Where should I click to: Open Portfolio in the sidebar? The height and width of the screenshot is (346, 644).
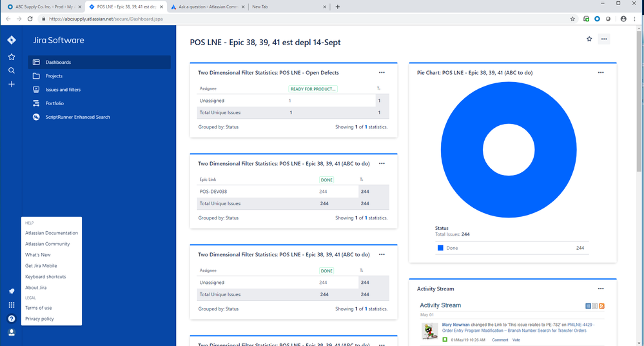pos(99,103)
